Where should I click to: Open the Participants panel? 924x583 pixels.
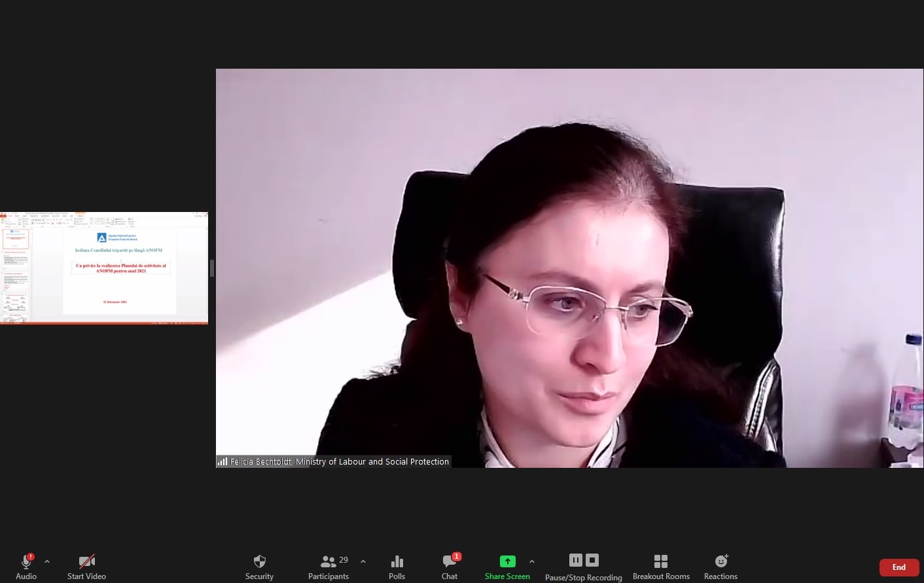(329, 561)
